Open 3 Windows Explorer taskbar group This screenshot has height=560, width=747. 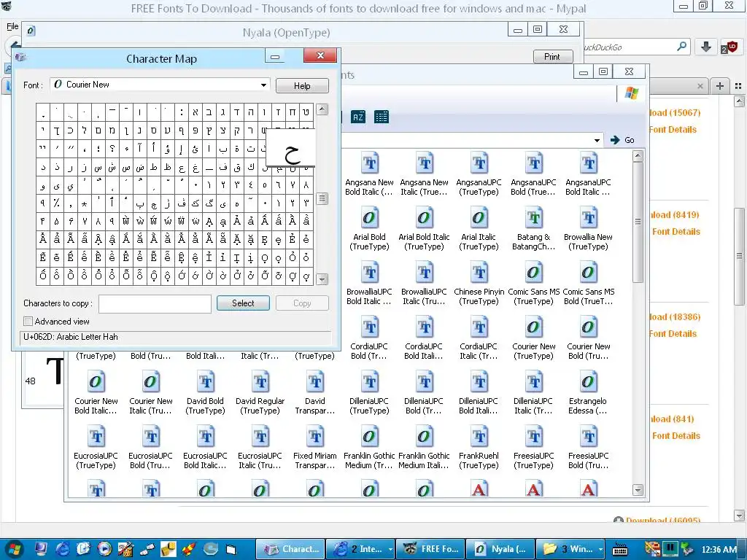click(570, 549)
